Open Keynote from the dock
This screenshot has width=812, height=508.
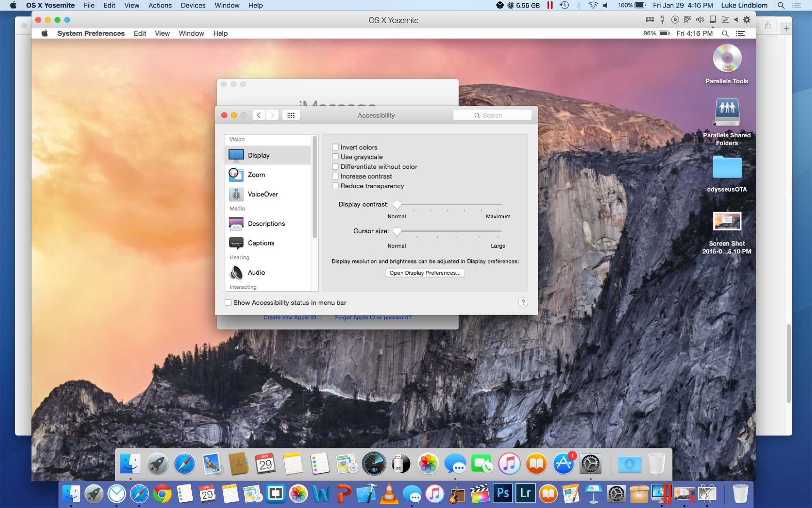593,494
